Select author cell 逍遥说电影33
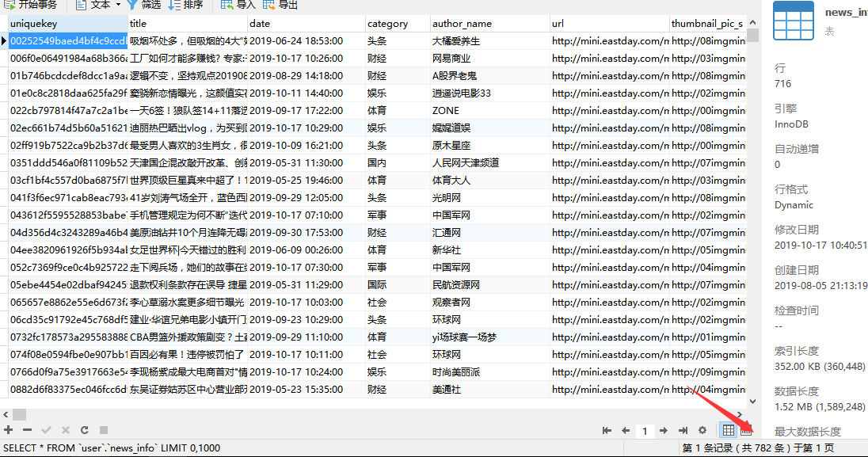The height and width of the screenshot is (457, 868). (490, 93)
